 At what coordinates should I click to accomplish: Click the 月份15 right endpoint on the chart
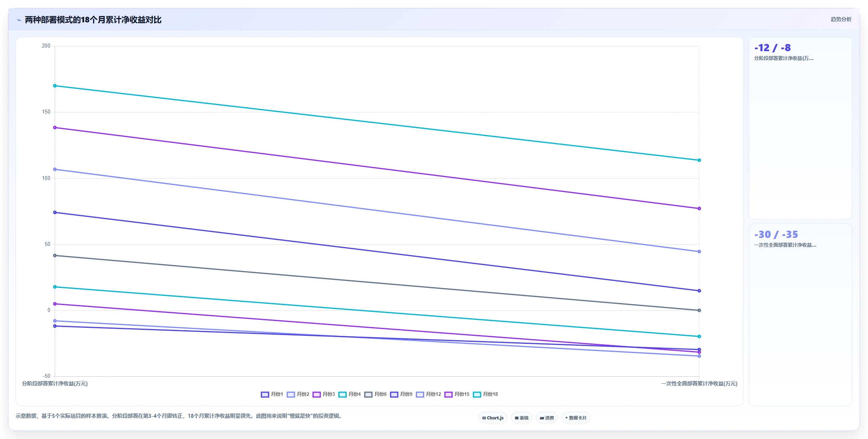point(699,208)
